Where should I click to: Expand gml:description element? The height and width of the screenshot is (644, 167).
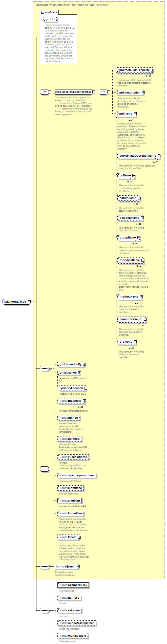[x=143, y=93]
